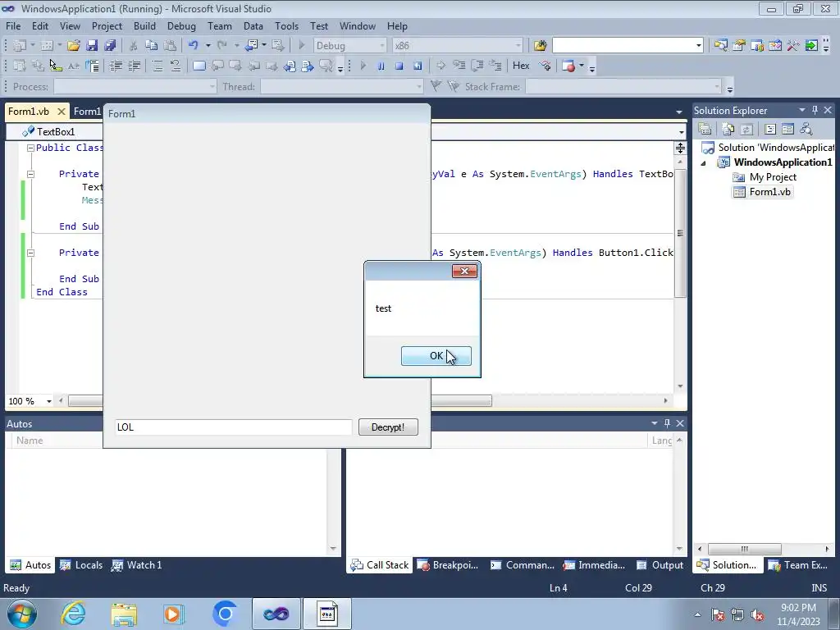Open the Build menu
This screenshot has width=840, height=630.
(x=144, y=25)
